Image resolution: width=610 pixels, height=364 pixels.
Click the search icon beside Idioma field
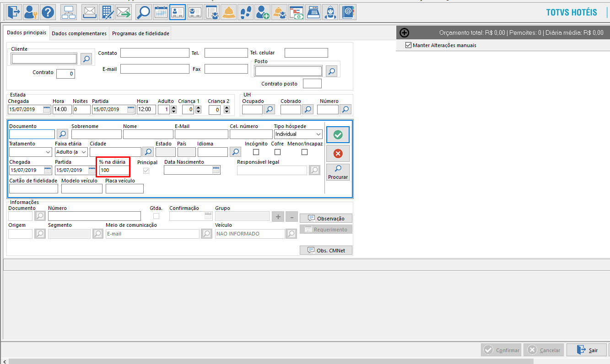[x=235, y=152]
